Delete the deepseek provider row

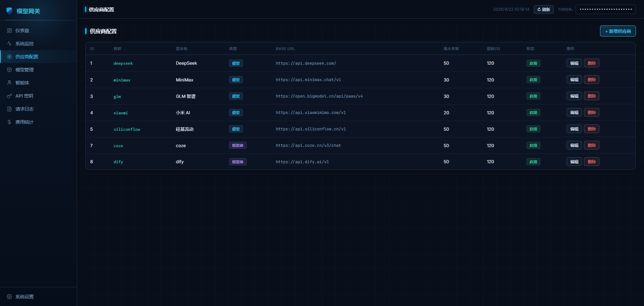591,63
